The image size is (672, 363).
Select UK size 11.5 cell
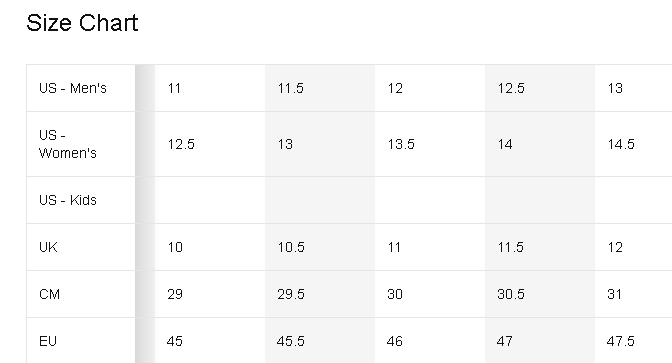pyautogui.click(x=540, y=247)
